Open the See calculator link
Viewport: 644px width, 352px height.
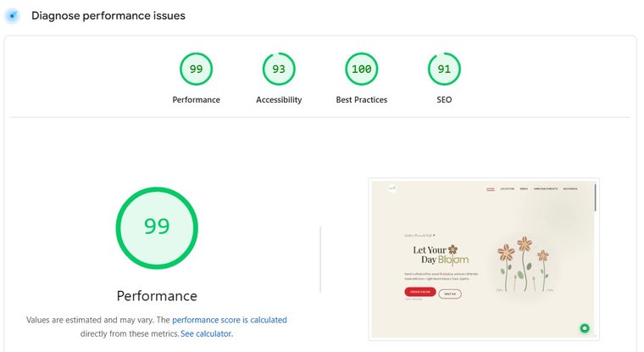[x=207, y=334]
